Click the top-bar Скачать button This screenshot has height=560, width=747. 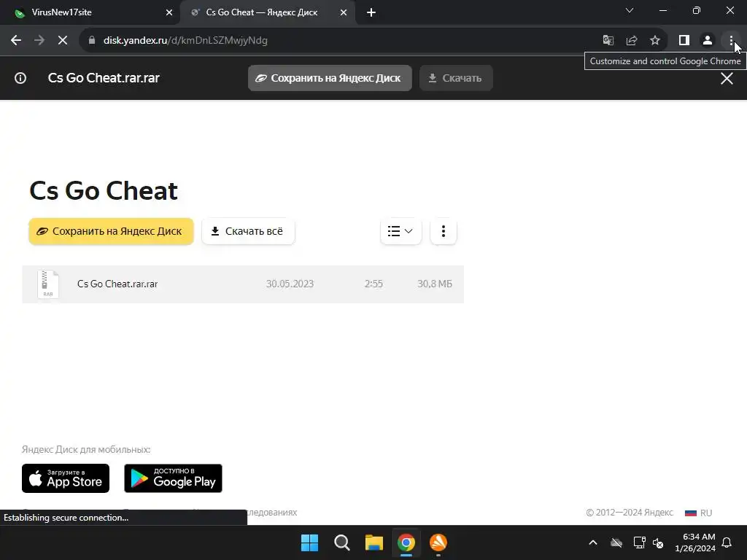coord(456,78)
